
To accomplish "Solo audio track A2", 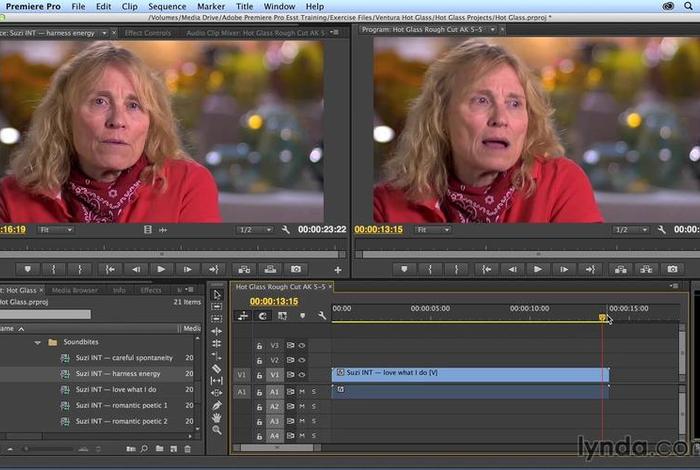I will (x=314, y=407).
